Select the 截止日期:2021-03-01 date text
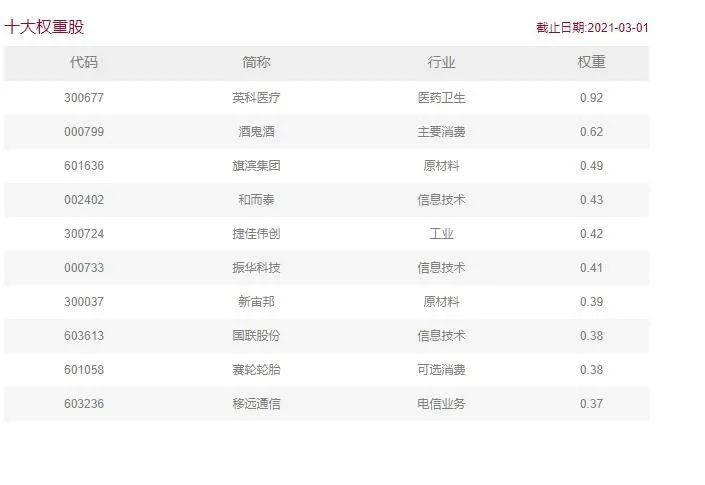 click(x=592, y=28)
